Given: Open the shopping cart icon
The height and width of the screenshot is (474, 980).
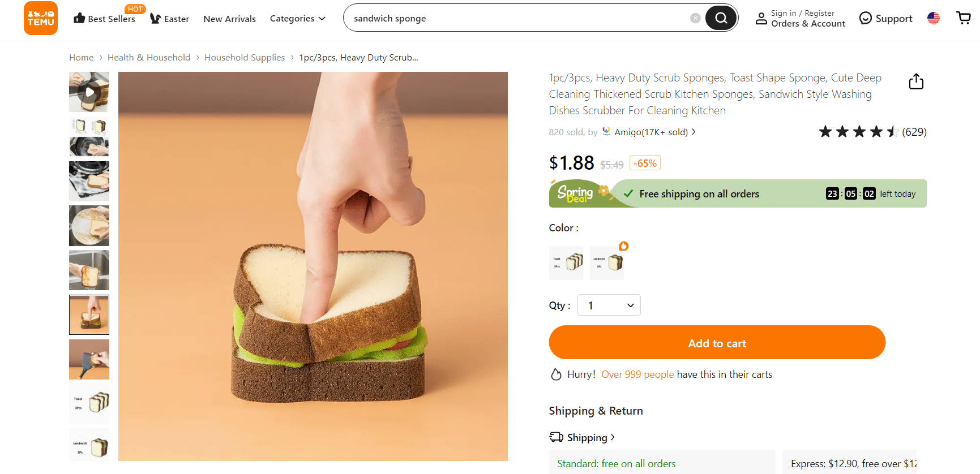Looking at the screenshot, I should (x=964, y=18).
